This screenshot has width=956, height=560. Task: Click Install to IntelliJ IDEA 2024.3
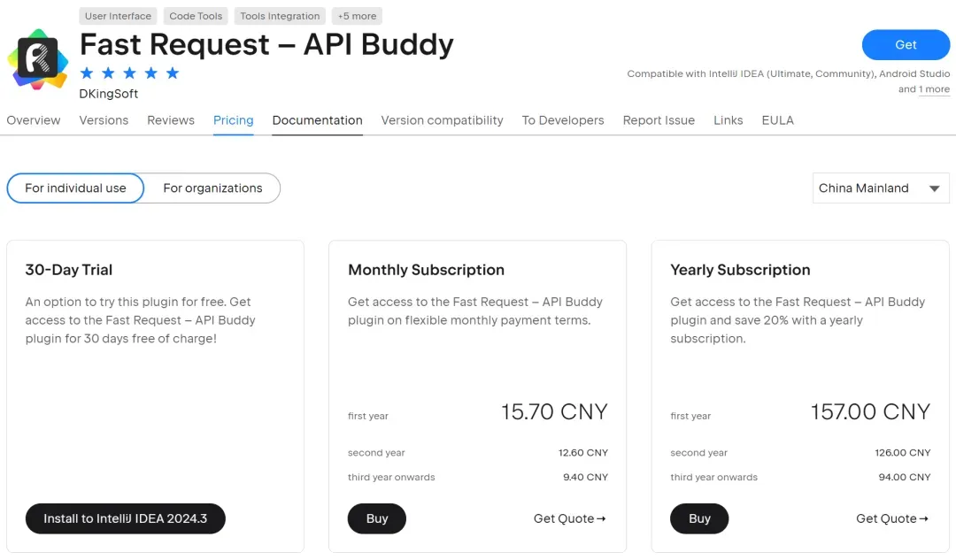[x=125, y=518]
